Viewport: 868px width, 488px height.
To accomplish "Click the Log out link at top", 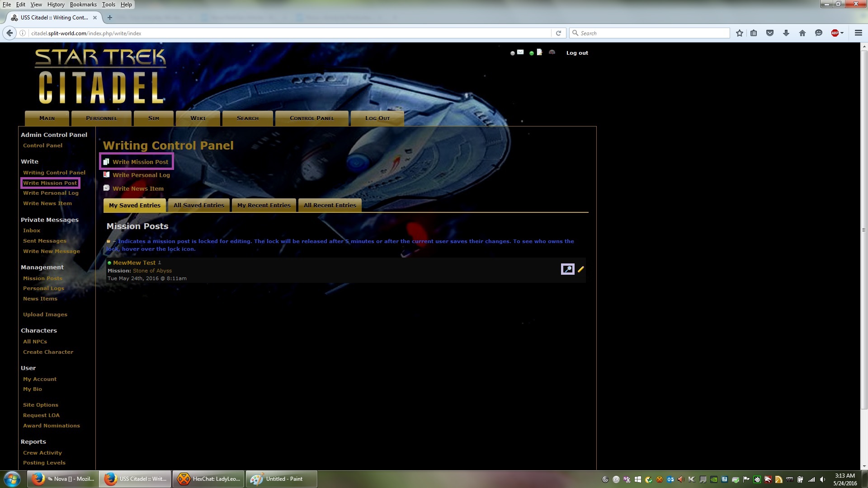I will point(577,53).
